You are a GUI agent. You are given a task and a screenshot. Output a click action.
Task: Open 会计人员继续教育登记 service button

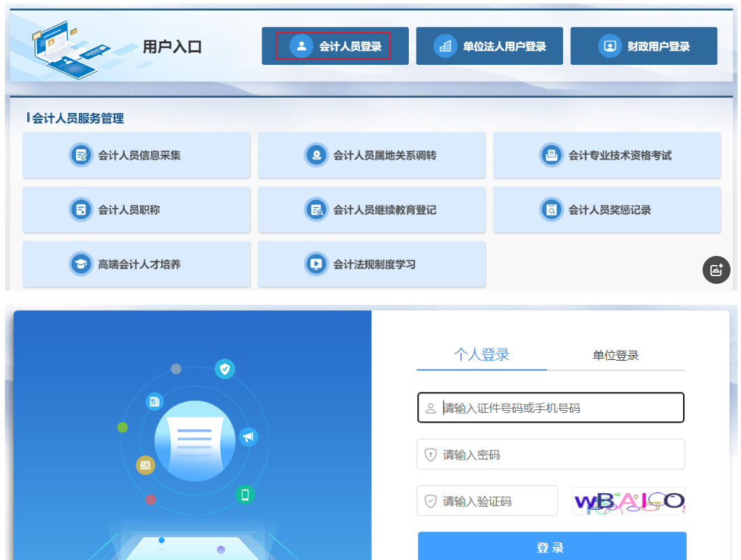tap(371, 209)
